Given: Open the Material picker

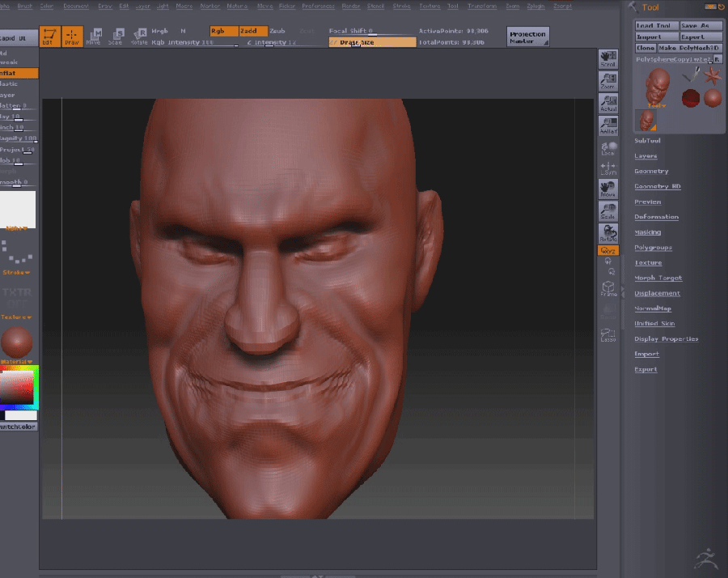Looking at the screenshot, I should click(x=18, y=345).
